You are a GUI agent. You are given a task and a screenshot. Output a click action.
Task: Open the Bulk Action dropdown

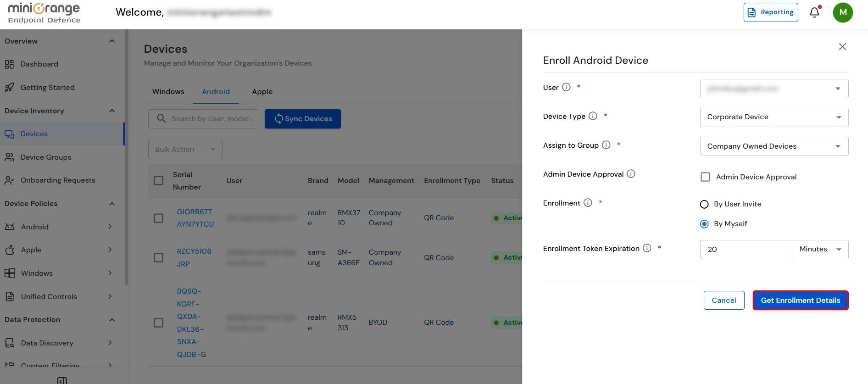[x=185, y=150]
